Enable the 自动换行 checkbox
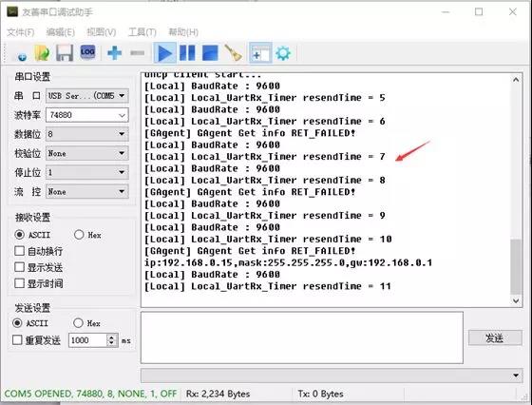The height and width of the screenshot is (405, 532). (20, 251)
